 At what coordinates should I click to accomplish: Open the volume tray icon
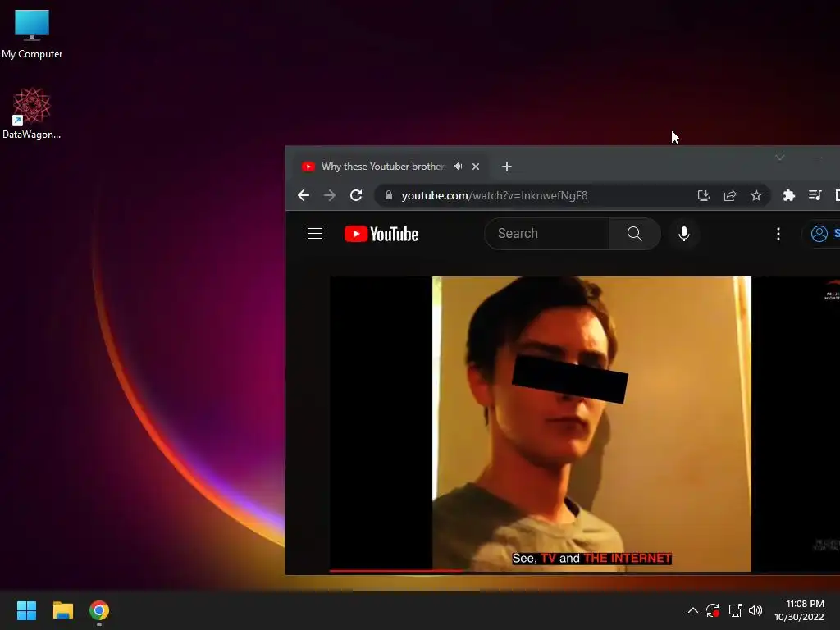pyautogui.click(x=756, y=610)
